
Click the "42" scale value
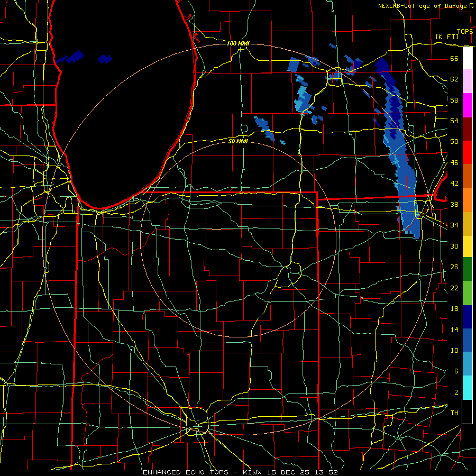(x=454, y=183)
